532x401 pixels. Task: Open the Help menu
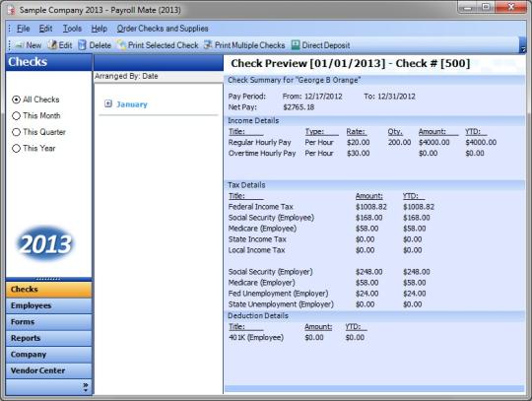coord(100,29)
